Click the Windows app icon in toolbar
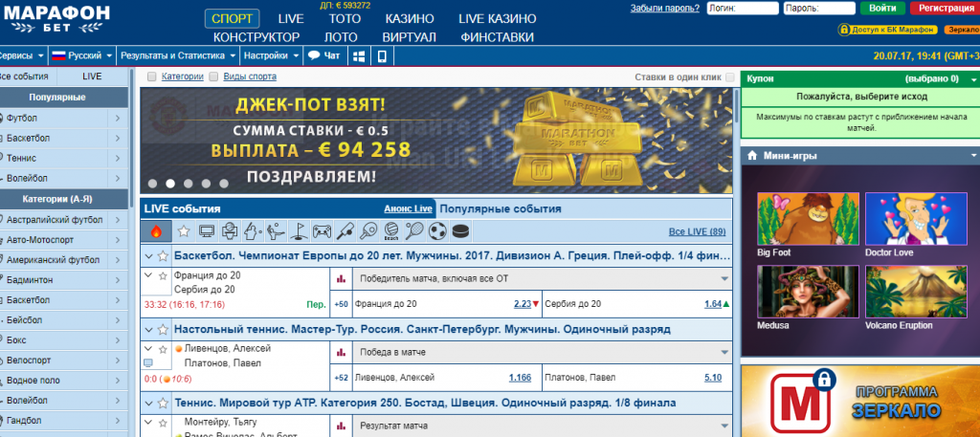This screenshot has height=437, width=980. [x=358, y=55]
